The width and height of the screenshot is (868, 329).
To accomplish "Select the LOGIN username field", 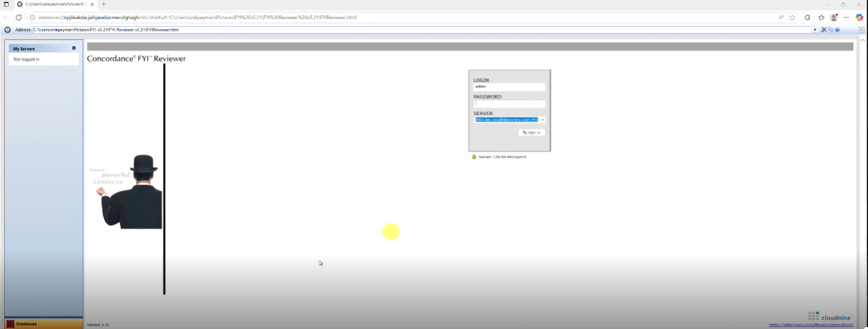I will 509,87.
